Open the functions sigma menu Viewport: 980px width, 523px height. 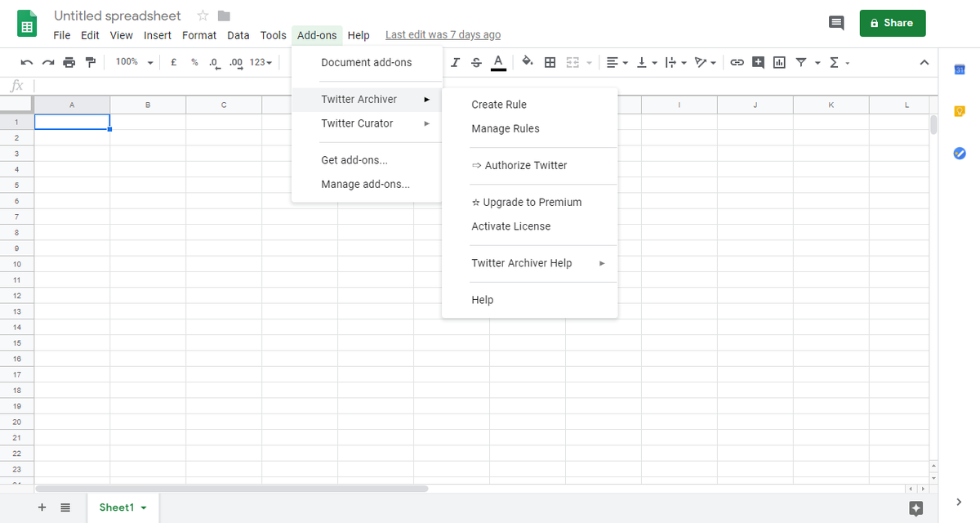point(839,62)
